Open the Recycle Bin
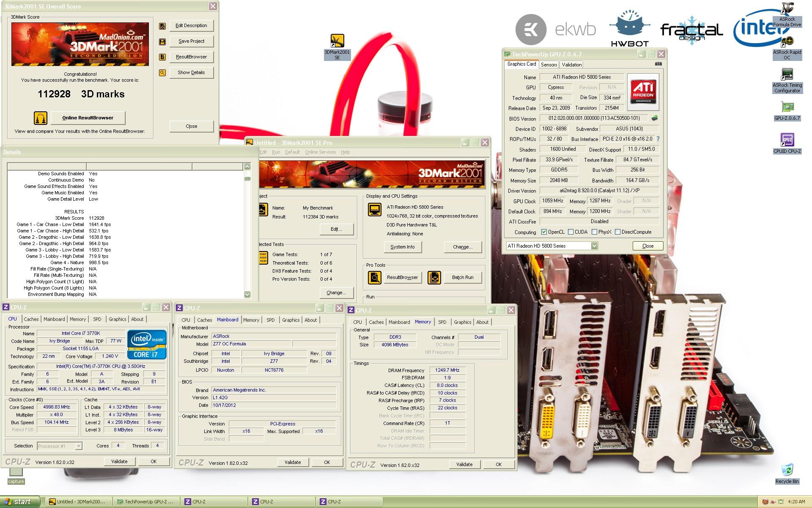This screenshot has width=812, height=508. 787,474
